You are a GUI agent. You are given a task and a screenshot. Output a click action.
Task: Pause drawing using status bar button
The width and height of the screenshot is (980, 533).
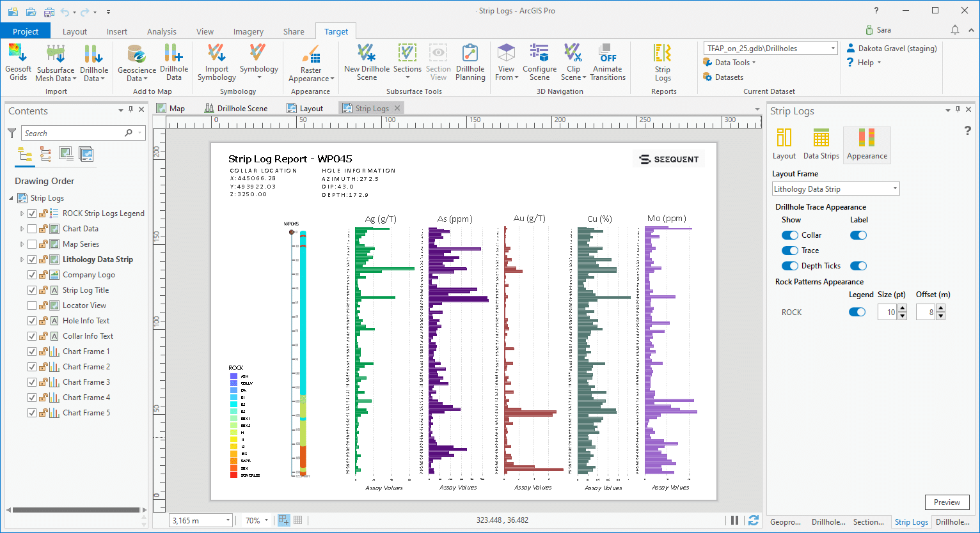tap(734, 520)
